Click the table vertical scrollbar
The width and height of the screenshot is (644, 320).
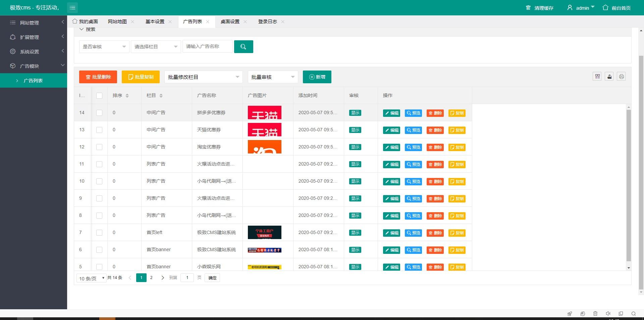click(629, 185)
